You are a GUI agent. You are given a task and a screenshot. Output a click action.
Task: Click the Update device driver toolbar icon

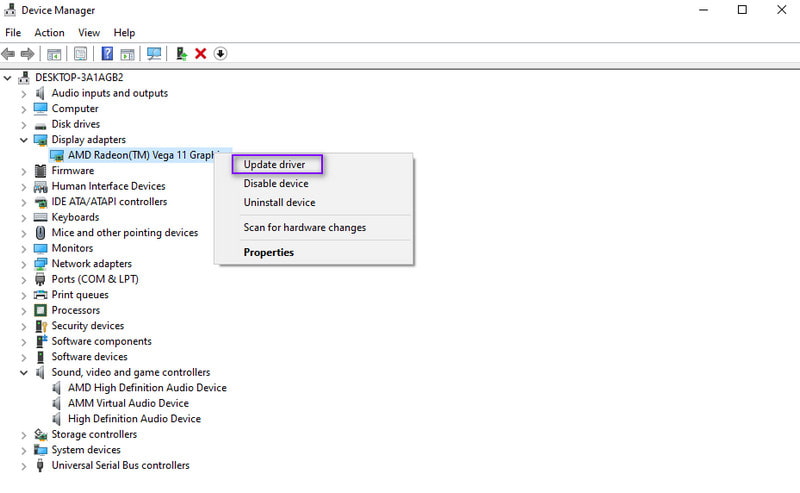[x=181, y=54]
